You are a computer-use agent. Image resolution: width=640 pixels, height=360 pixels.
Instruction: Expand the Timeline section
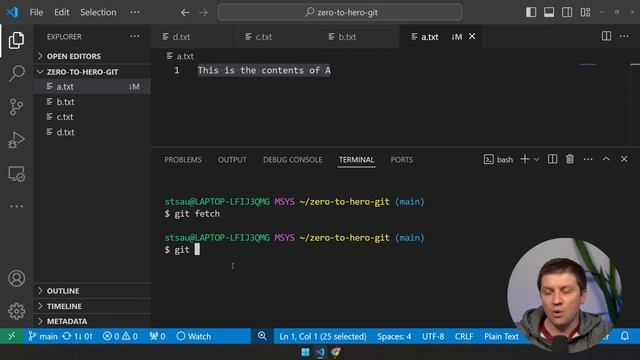[x=92, y=306]
